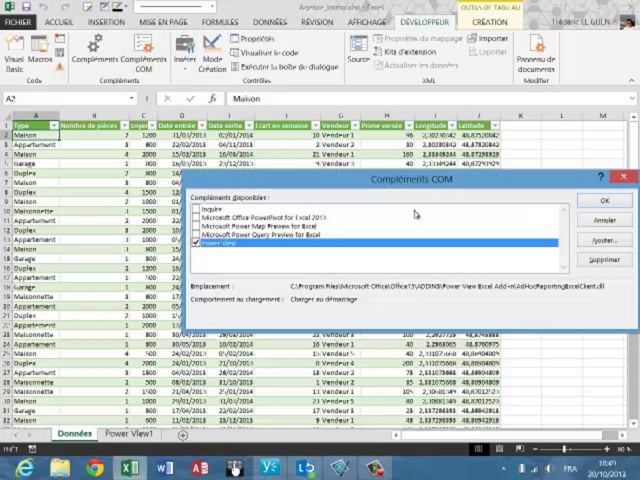Click the Save icon in quick access toolbar
This screenshot has width=640, height=480.
tap(27, 7)
